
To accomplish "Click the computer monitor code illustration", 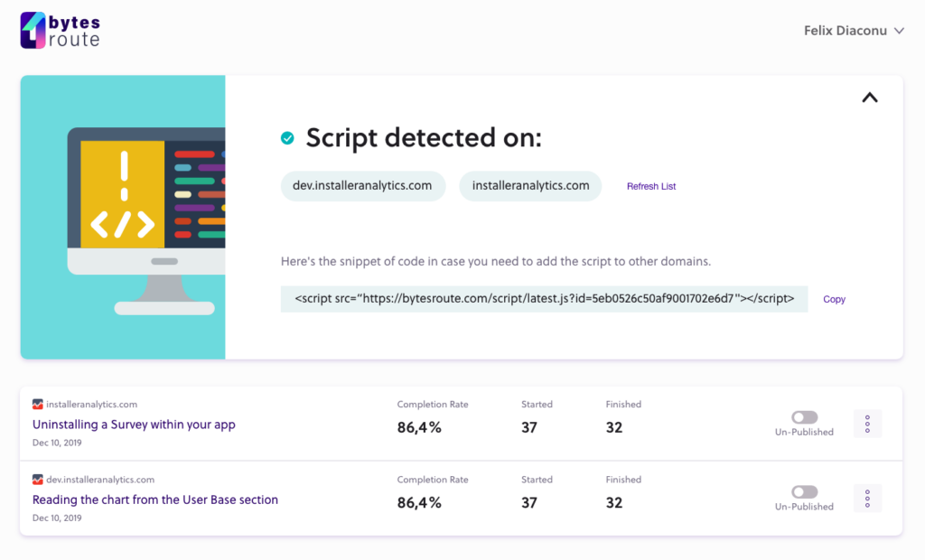I will pyautogui.click(x=146, y=220).
